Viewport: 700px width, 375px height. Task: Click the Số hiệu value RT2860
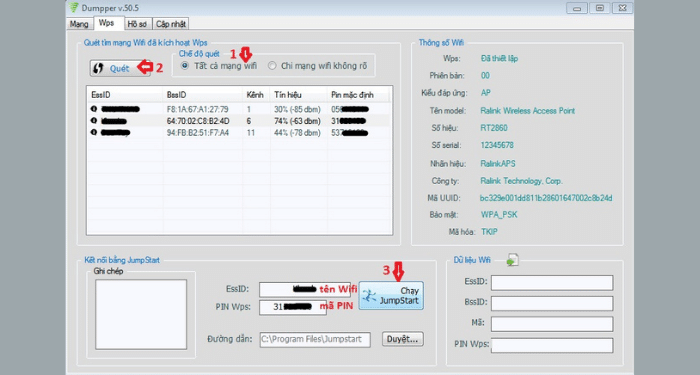click(494, 128)
